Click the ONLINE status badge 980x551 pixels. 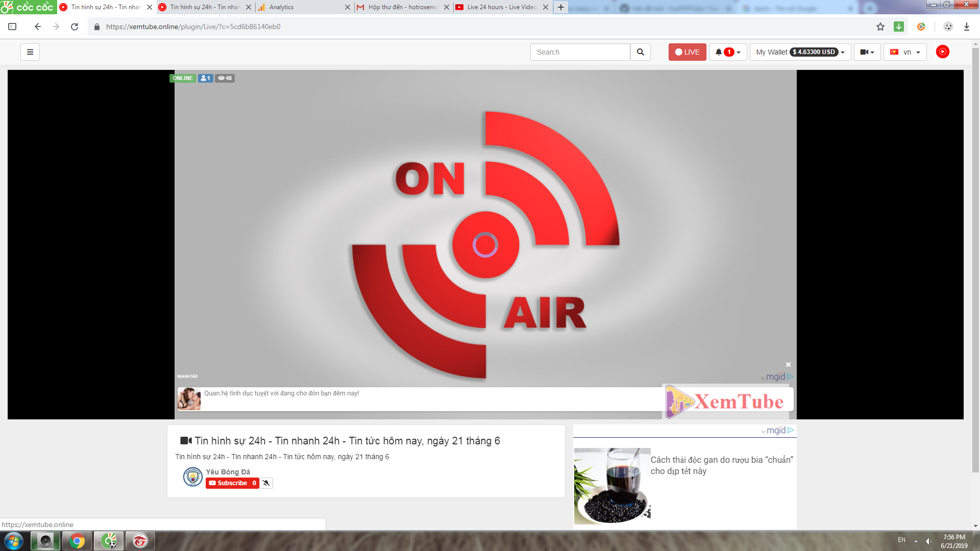(x=182, y=78)
